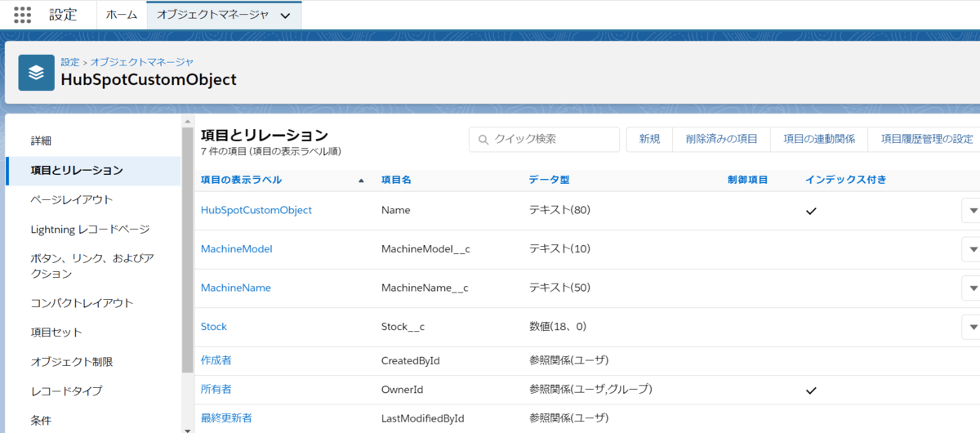The image size is (980, 433).
Task: Open the 作成者 field link
Action: coord(216,360)
